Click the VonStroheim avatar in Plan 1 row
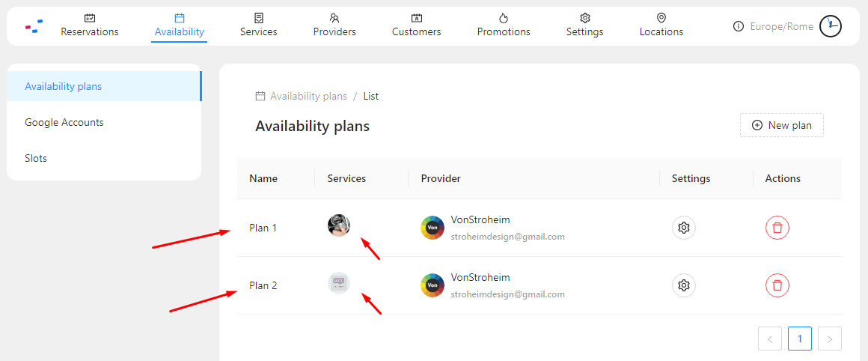868x361 pixels. pyautogui.click(x=433, y=228)
